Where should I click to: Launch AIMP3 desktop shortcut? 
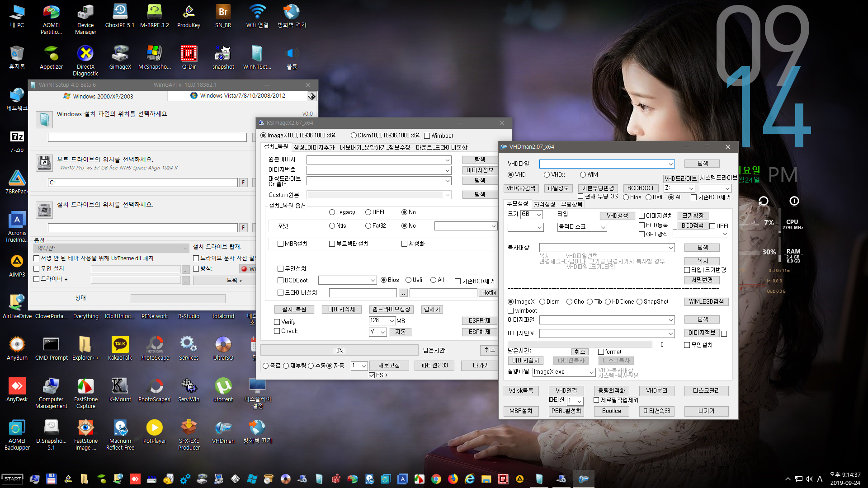click(17, 266)
